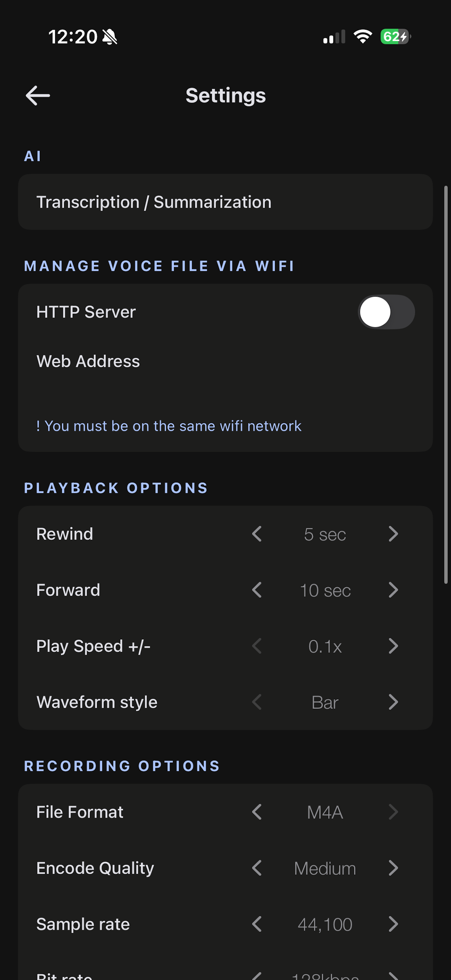The width and height of the screenshot is (451, 980).
Task: Click the vertical scrollbar on right edge
Action: click(x=446, y=384)
